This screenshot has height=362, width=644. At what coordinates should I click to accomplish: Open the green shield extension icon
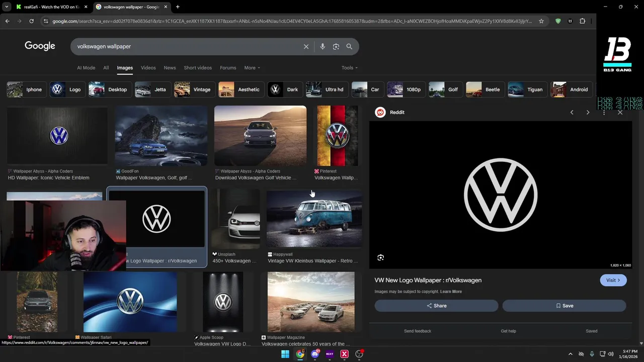[x=558, y=21]
